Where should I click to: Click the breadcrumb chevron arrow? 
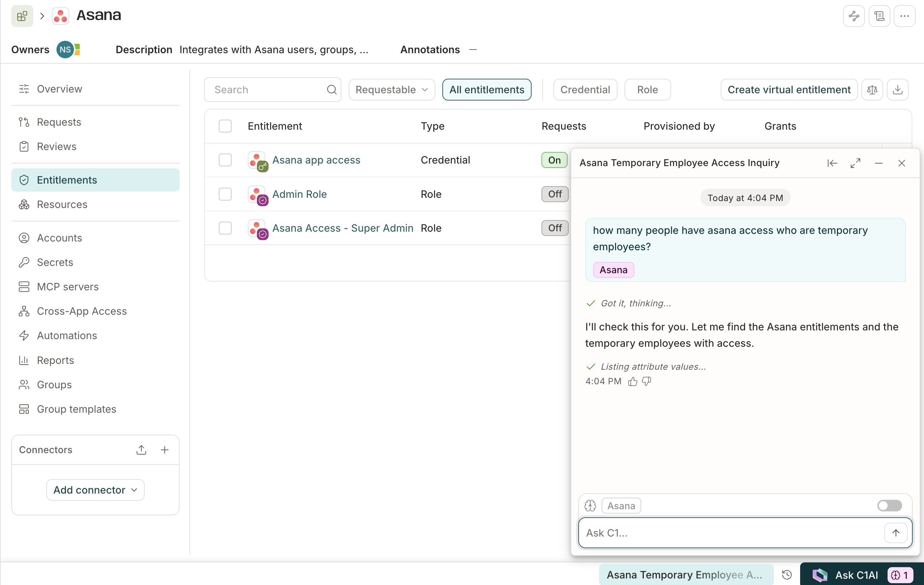coord(42,16)
